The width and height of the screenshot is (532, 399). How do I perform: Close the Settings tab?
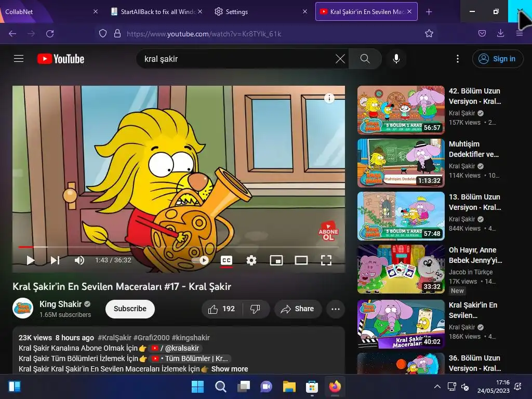click(x=304, y=11)
